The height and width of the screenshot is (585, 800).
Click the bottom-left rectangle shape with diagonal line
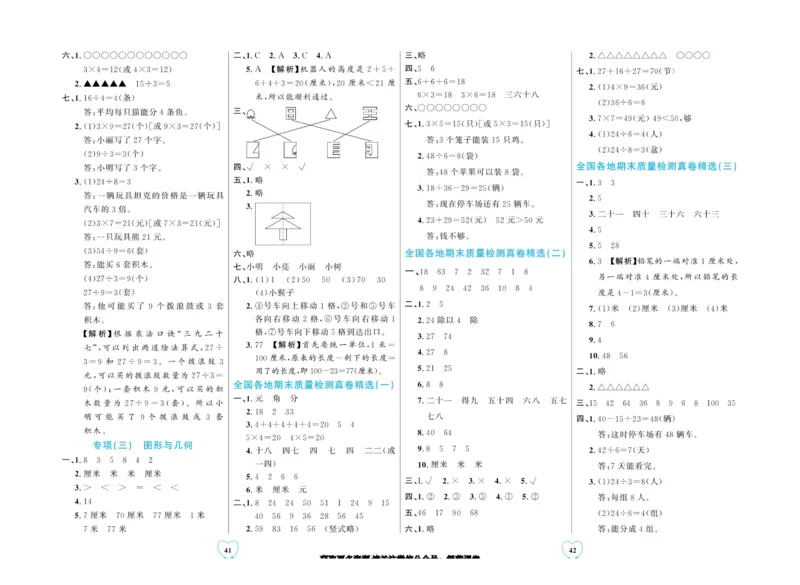coord(253,150)
